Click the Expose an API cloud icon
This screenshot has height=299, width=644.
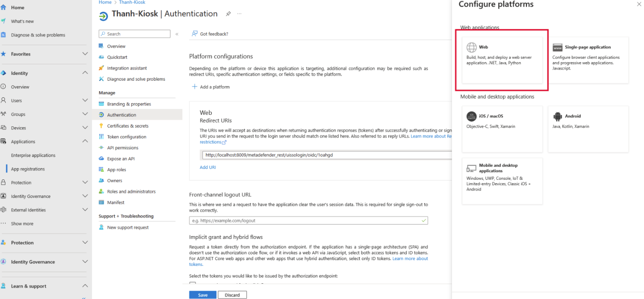click(101, 159)
